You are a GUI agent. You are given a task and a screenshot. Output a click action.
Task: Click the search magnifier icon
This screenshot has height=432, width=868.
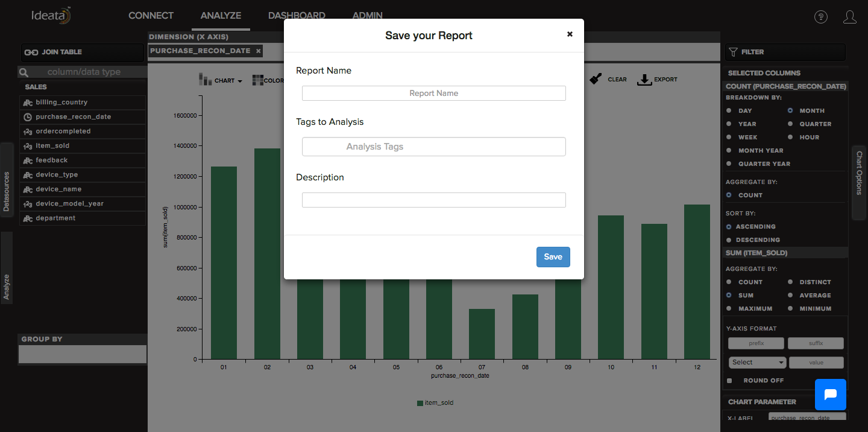click(24, 72)
